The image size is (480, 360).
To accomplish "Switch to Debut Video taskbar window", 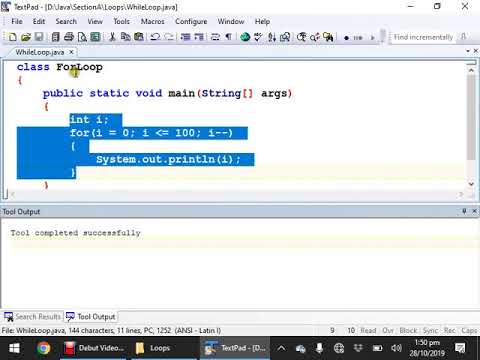I will (95, 348).
